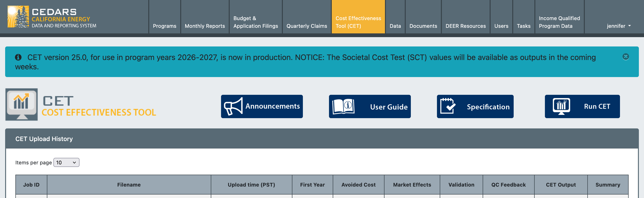644x198 pixels.
Task: Click the Filename column header
Action: coord(129,185)
